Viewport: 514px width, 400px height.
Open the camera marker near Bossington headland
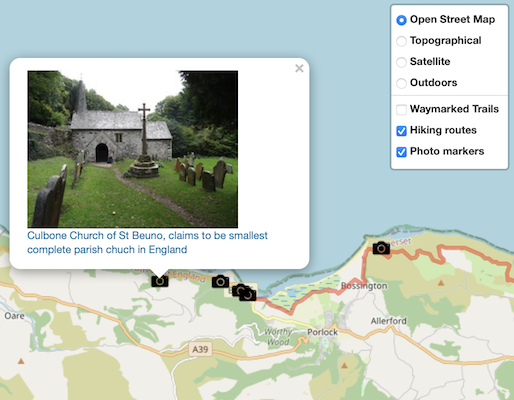pos(381,248)
